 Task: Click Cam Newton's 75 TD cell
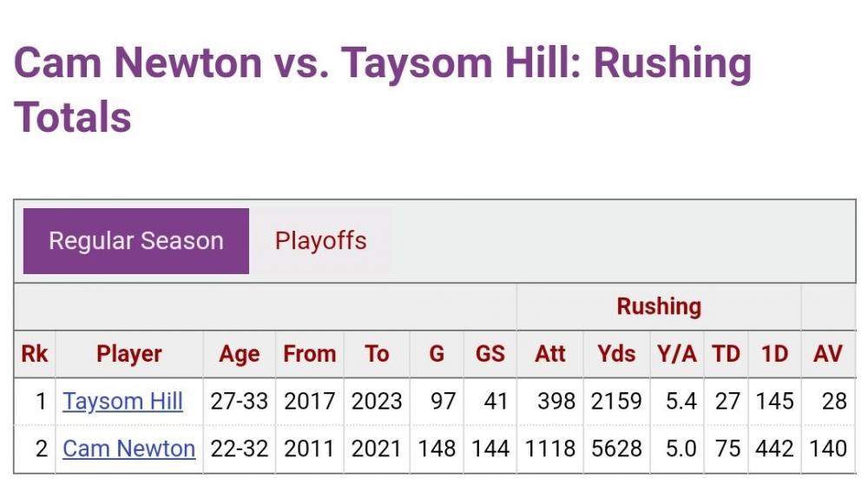(727, 448)
